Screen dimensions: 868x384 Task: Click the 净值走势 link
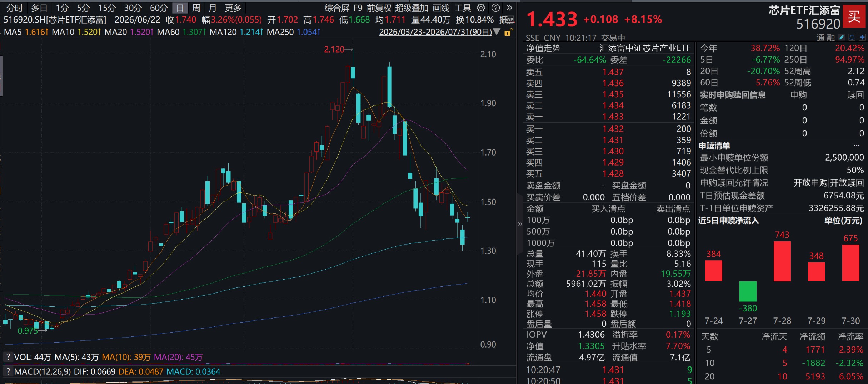point(543,48)
